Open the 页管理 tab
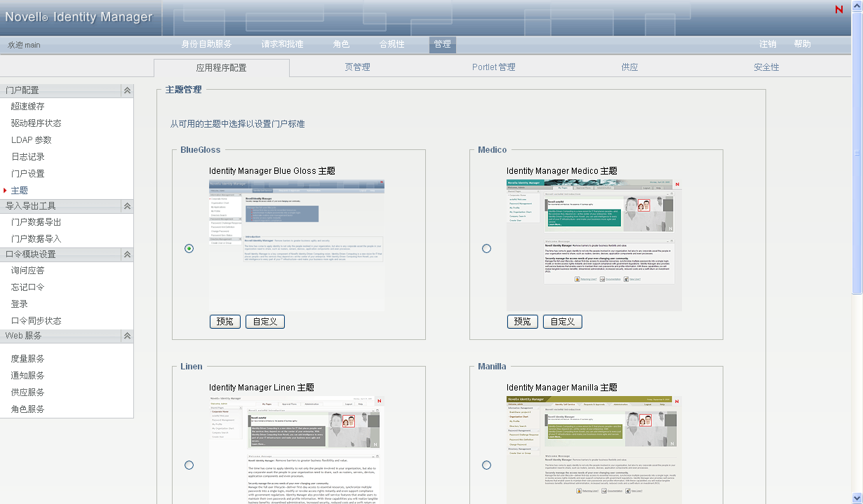This screenshot has width=863, height=504. click(357, 67)
